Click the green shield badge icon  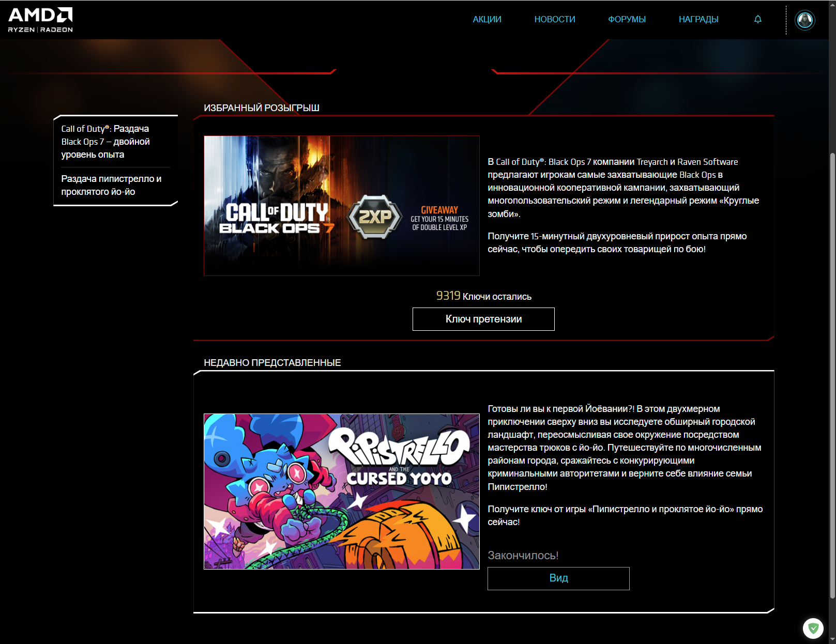coord(813,628)
